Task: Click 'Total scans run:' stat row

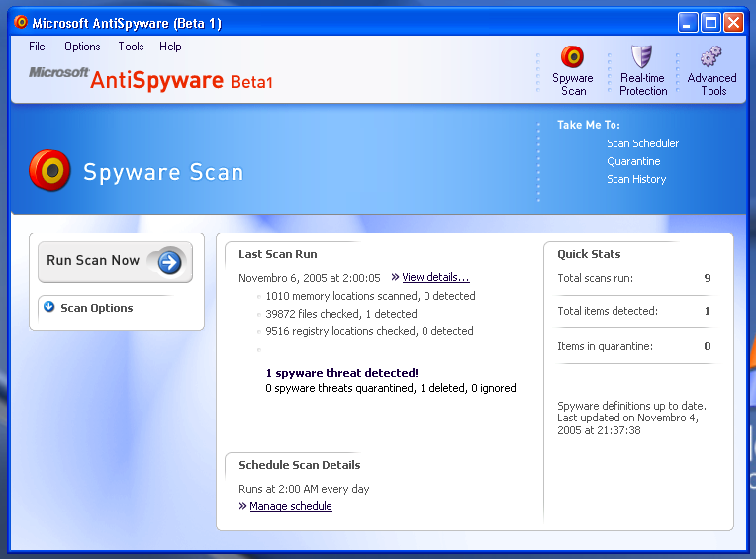Action: [634, 278]
